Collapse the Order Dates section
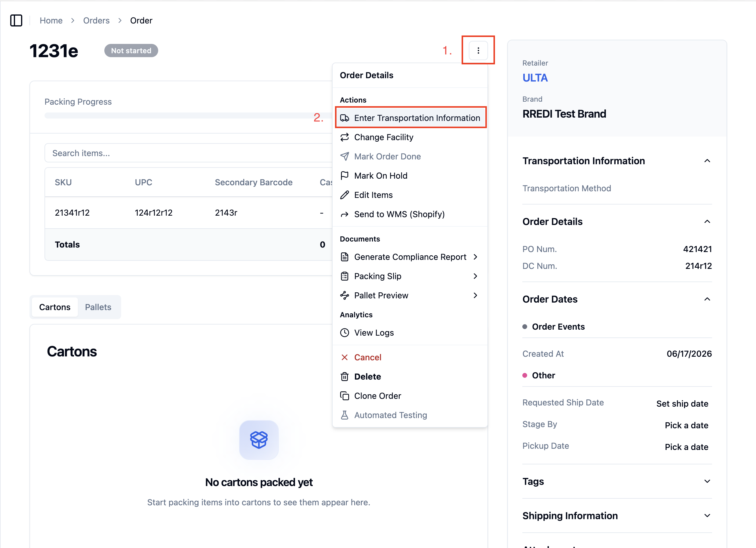This screenshot has width=756, height=548. coord(707,299)
